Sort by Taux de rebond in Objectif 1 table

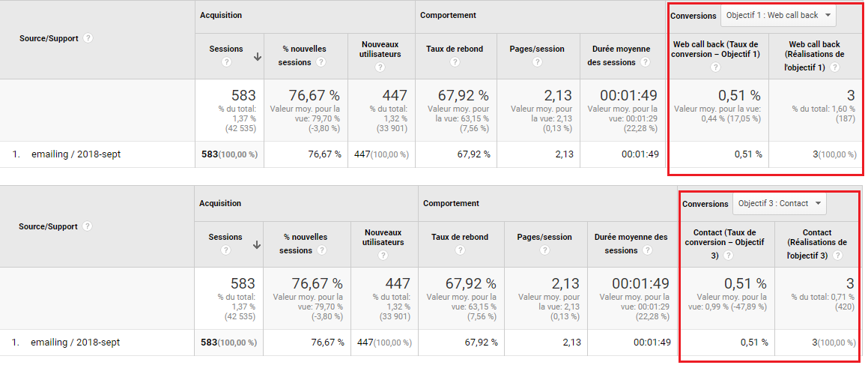click(455, 49)
